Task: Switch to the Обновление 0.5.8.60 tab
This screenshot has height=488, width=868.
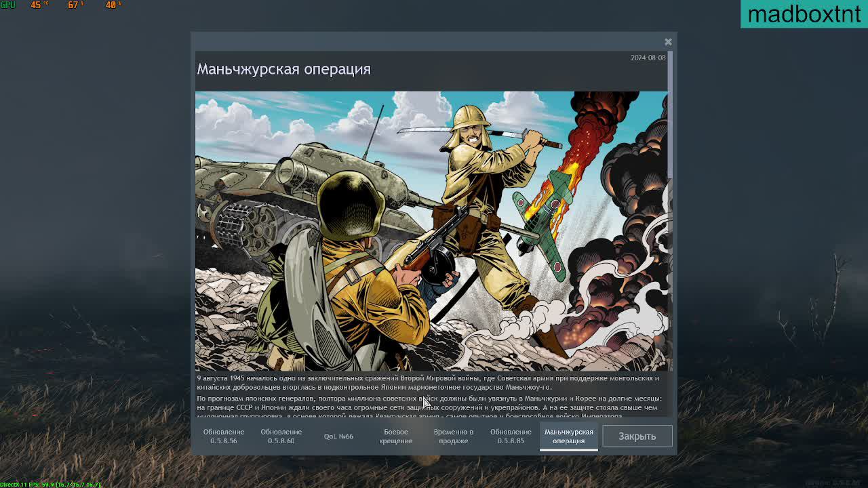Action: click(281, 436)
